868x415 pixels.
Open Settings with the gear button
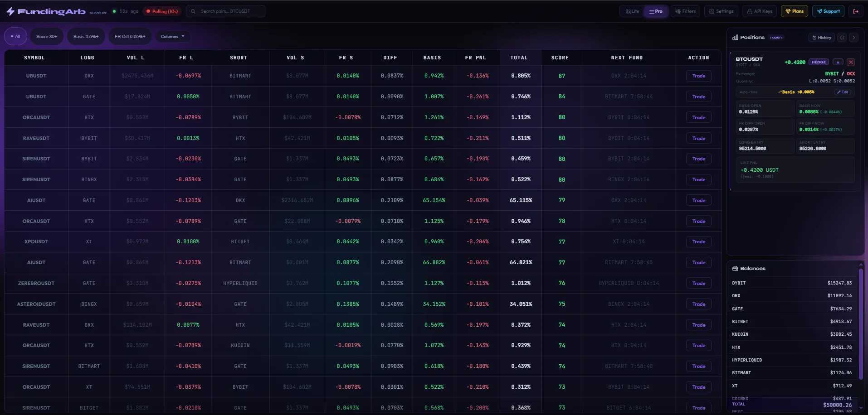[x=721, y=11]
